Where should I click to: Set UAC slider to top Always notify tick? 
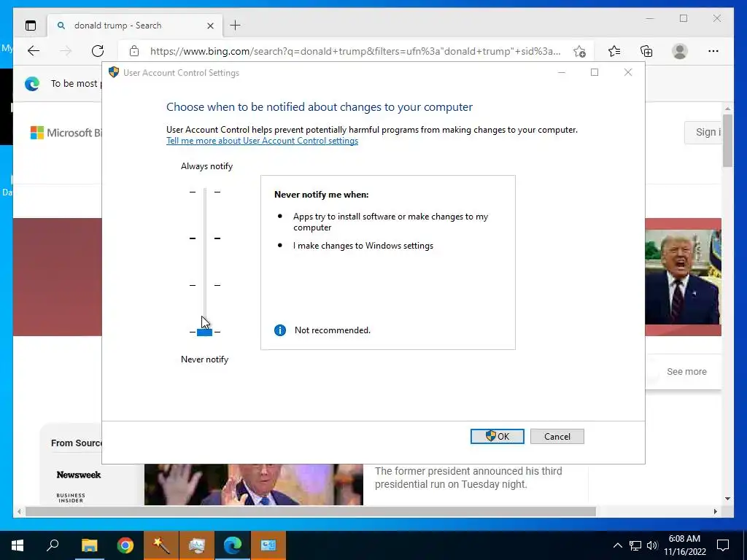[x=205, y=192]
